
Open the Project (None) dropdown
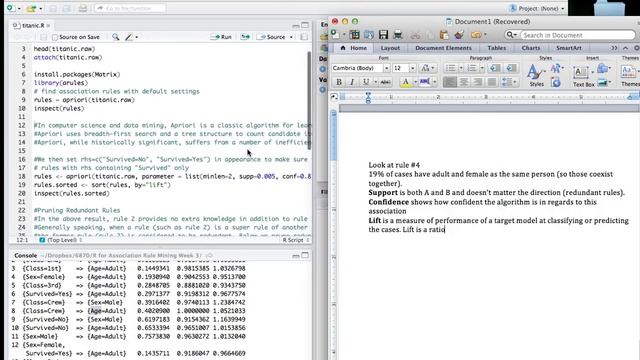(x=537, y=8)
